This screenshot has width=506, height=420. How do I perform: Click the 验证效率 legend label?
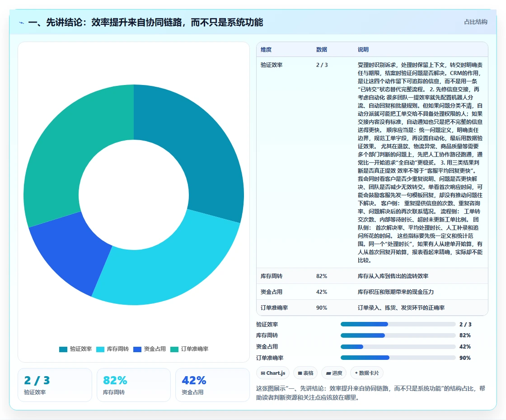pyautogui.click(x=81, y=349)
